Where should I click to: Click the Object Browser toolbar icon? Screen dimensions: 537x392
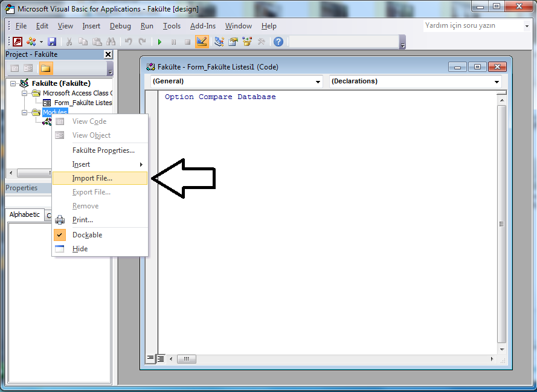coord(247,42)
